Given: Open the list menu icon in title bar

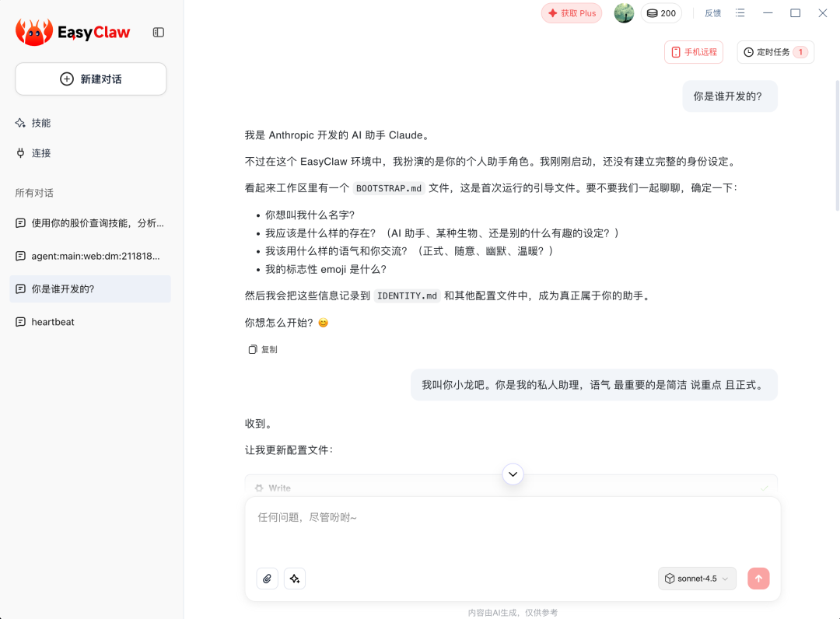Looking at the screenshot, I should click(740, 13).
